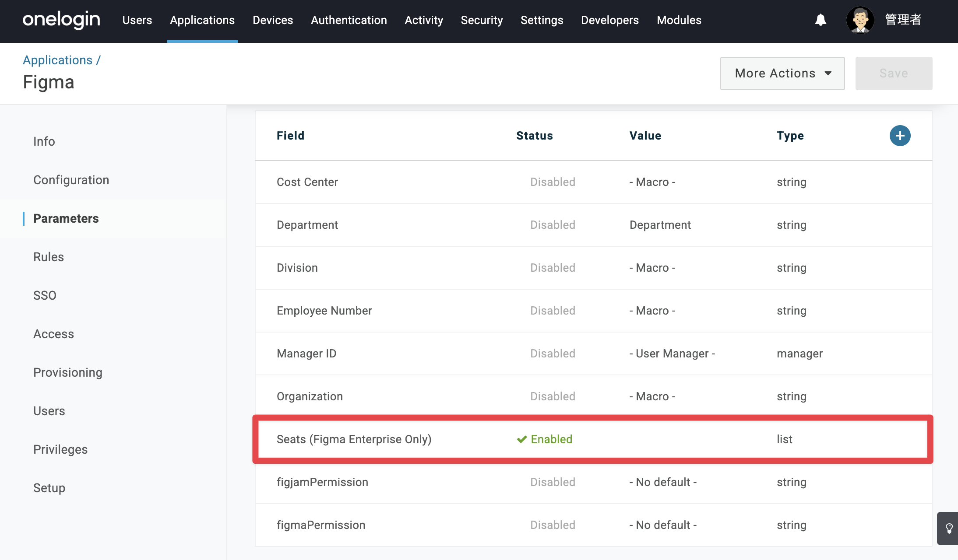958x560 pixels.
Task: Click the Status column header
Action: point(534,136)
